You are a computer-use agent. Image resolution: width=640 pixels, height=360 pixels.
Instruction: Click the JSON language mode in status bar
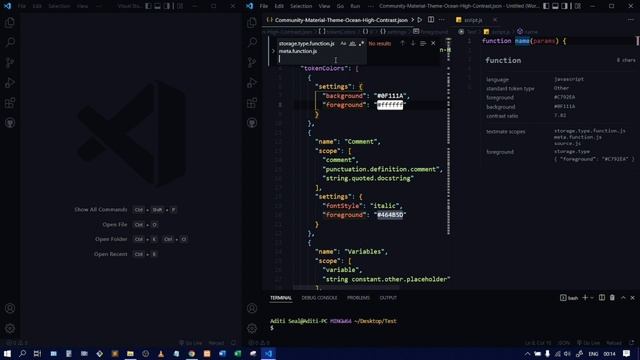click(564, 343)
